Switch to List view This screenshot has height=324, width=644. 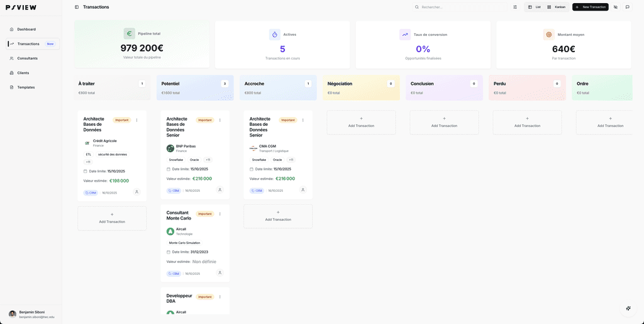(x=535, y=7)
